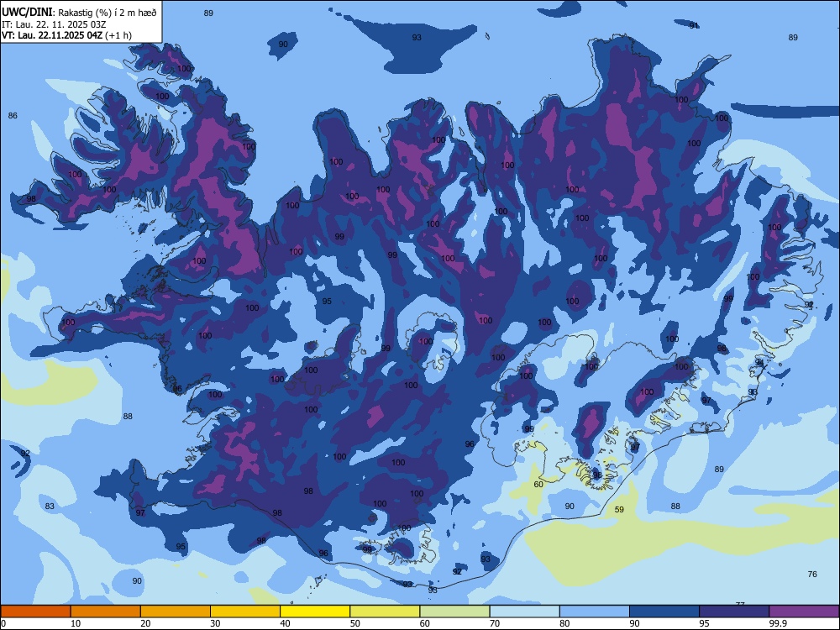Screen dimensions: 840x630
Task: Click the "83" value in southwest ocean
Action: (50, 507)
